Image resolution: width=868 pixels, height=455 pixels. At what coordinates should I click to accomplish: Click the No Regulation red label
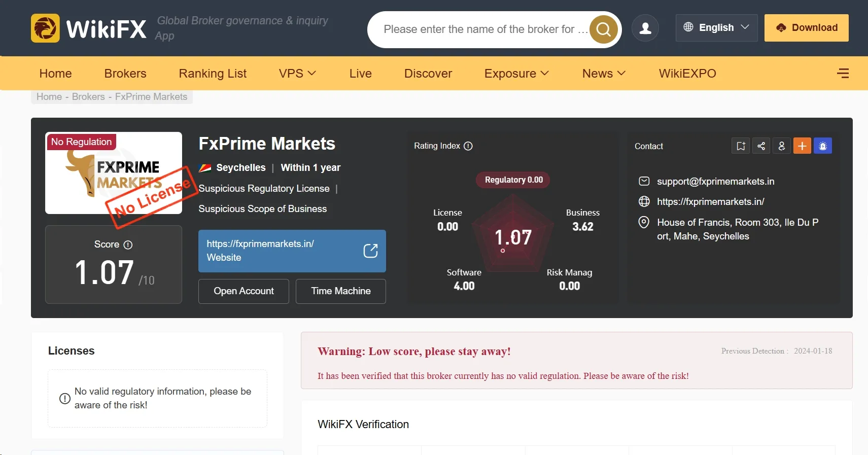click(82, 142)
